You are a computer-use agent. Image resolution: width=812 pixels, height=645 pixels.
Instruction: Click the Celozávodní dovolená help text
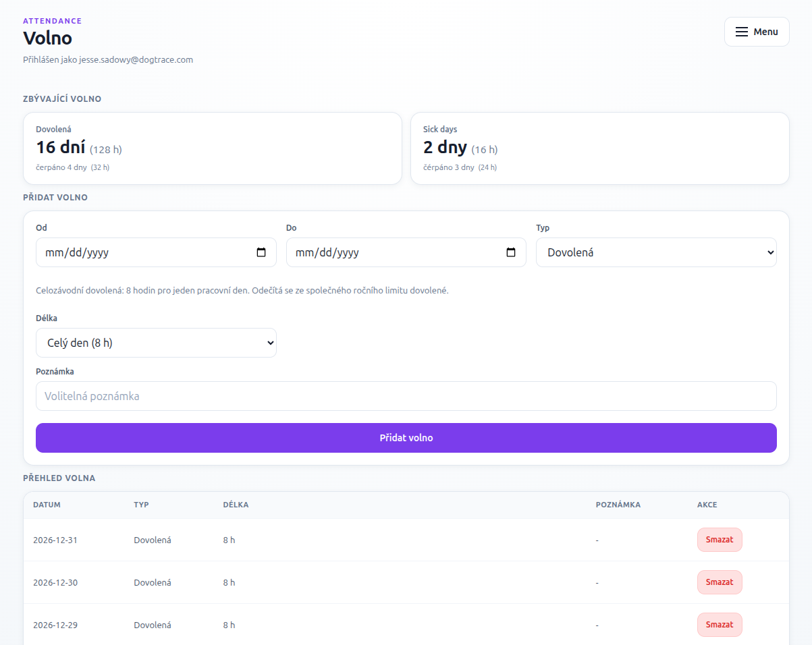242,291
